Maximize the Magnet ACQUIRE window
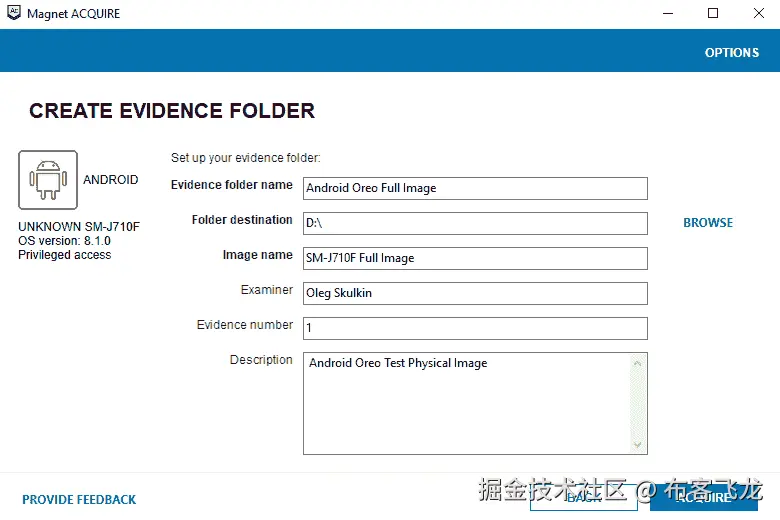The width and height of the screenshot is (780, 520). (x=713, y=13)
